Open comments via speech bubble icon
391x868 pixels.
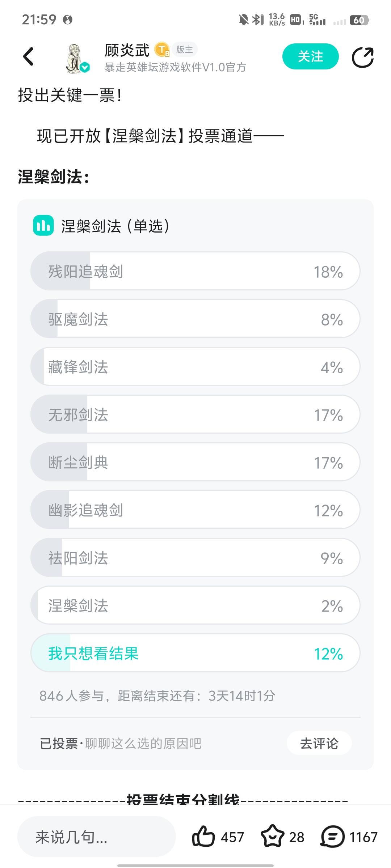pyautogui.click(x=332, y=836)
